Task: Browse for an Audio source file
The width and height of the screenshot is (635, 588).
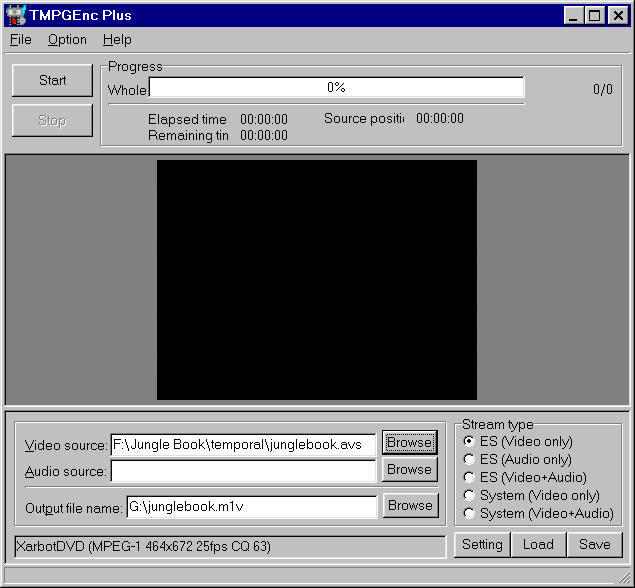Action: tap(410, 469)
